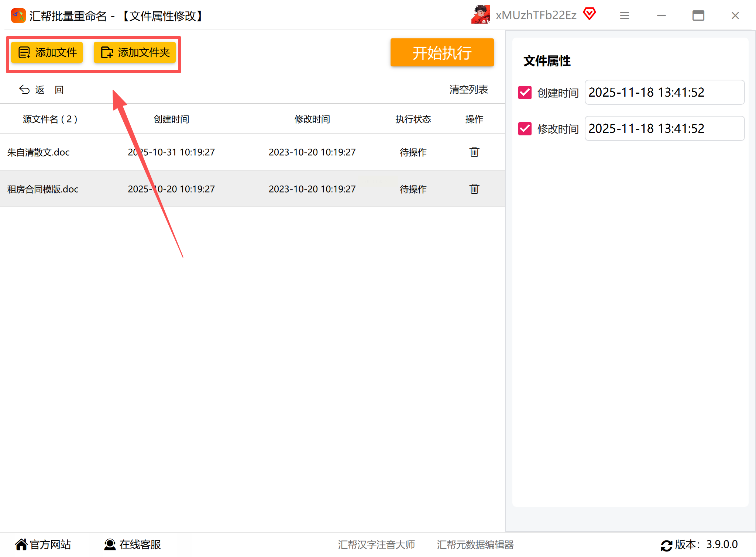Screen dimensions: 756x557
Task: Click the version refresh icon
Action: click(x=666, y=545)
